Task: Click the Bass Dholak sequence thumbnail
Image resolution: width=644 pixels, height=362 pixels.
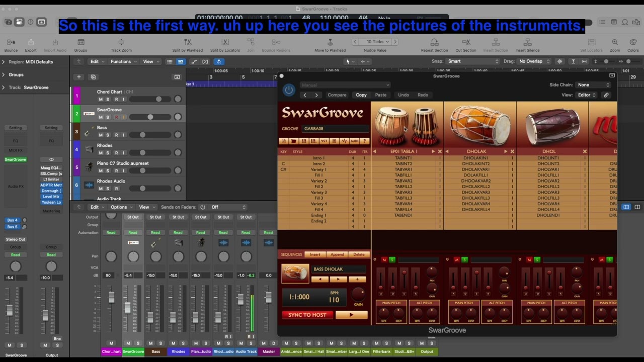Action: pyautogui.click(x=295, y=274)
